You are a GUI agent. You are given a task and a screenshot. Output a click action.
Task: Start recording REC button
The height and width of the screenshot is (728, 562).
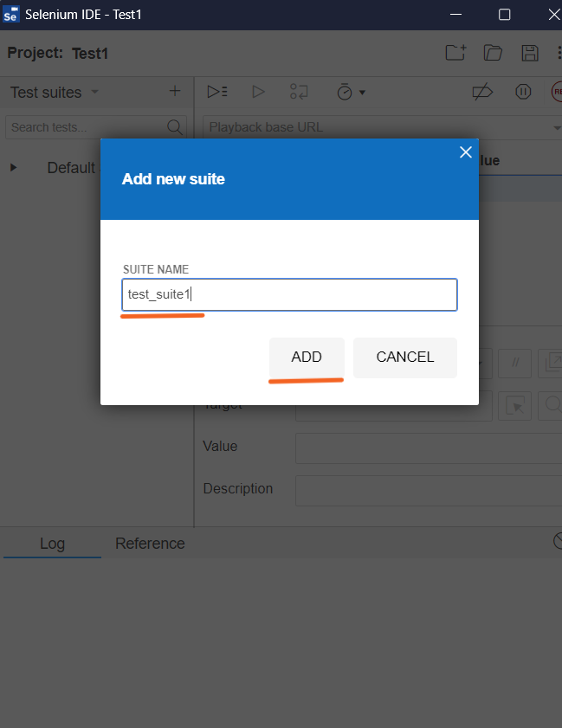click(x=557, y=92)
